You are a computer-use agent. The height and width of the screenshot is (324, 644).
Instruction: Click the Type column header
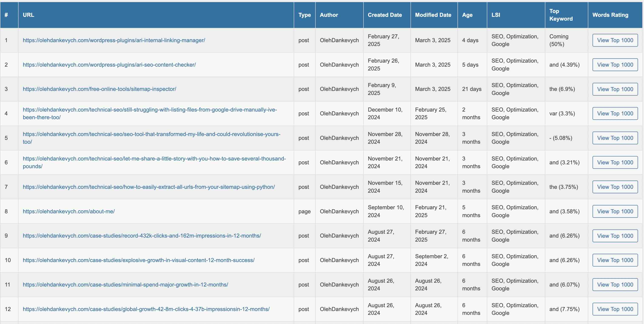pos(305,15)
